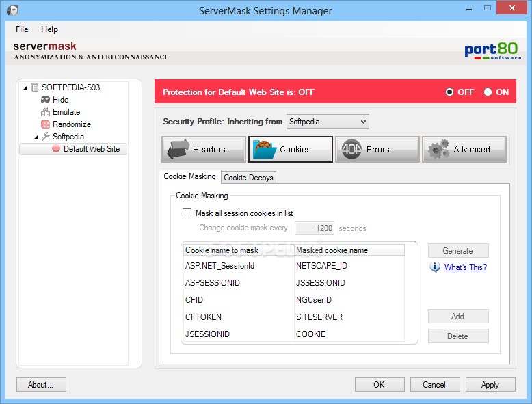Viewport: 532px width, 404px height.
Task: Click the About... button
Action: click(x=41, y=385)
